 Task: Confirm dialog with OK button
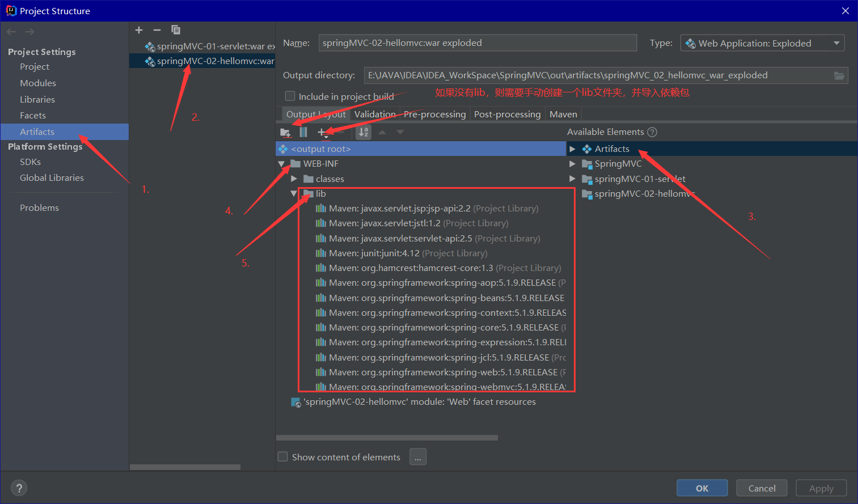tap(702, 488)
